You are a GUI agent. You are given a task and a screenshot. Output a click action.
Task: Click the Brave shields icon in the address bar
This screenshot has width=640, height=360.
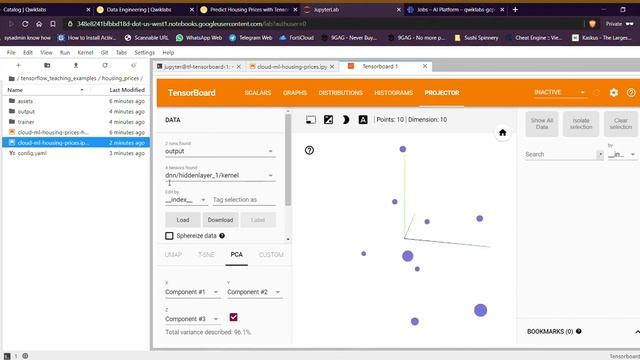point(592,24)
